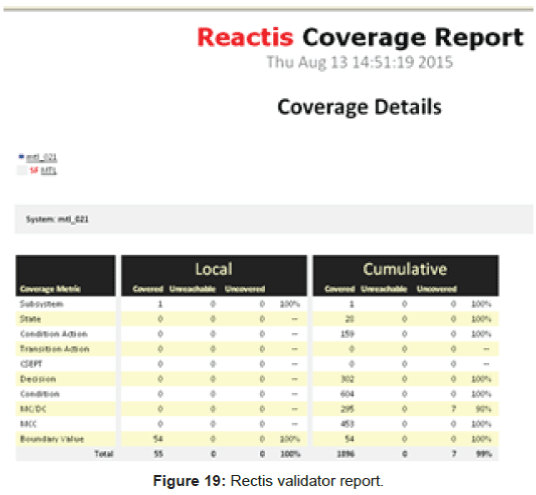
Task: Click the blue bullet beside mtl_021
Action: [22, 157]
